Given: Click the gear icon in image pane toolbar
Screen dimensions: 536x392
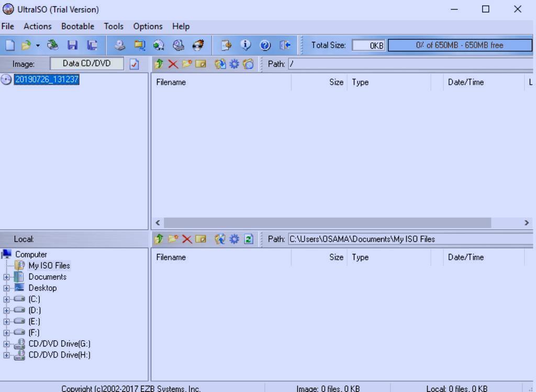Looking at the screenshot, I should (234, 64).
